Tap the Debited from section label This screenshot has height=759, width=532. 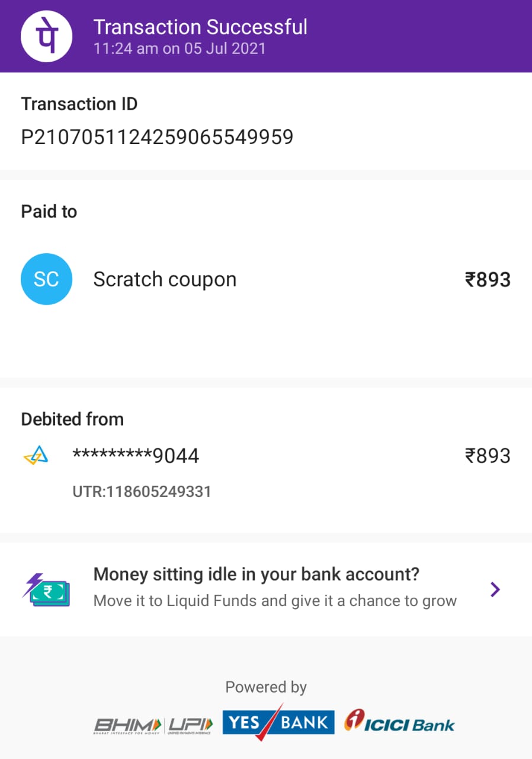tap(72, 419)
